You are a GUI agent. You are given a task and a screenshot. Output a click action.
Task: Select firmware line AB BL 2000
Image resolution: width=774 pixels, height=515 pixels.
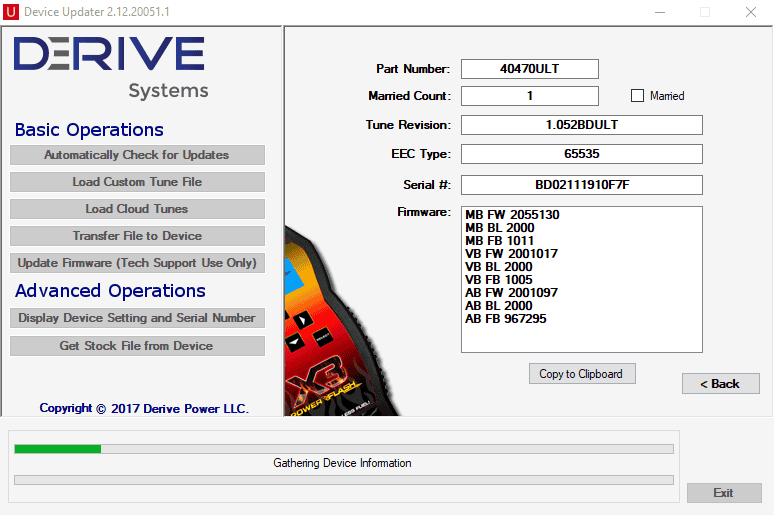click(x=499, y=306)
